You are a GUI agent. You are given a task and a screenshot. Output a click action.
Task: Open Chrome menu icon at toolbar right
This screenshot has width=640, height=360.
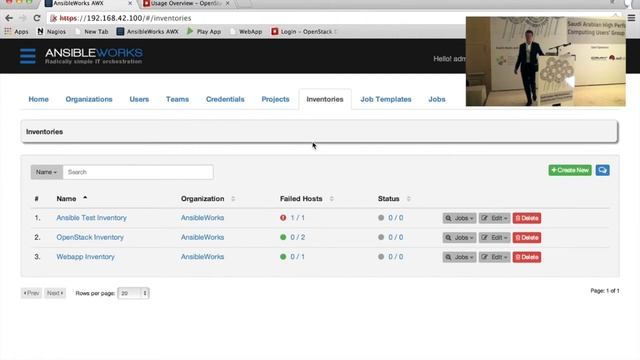(631, 18)
